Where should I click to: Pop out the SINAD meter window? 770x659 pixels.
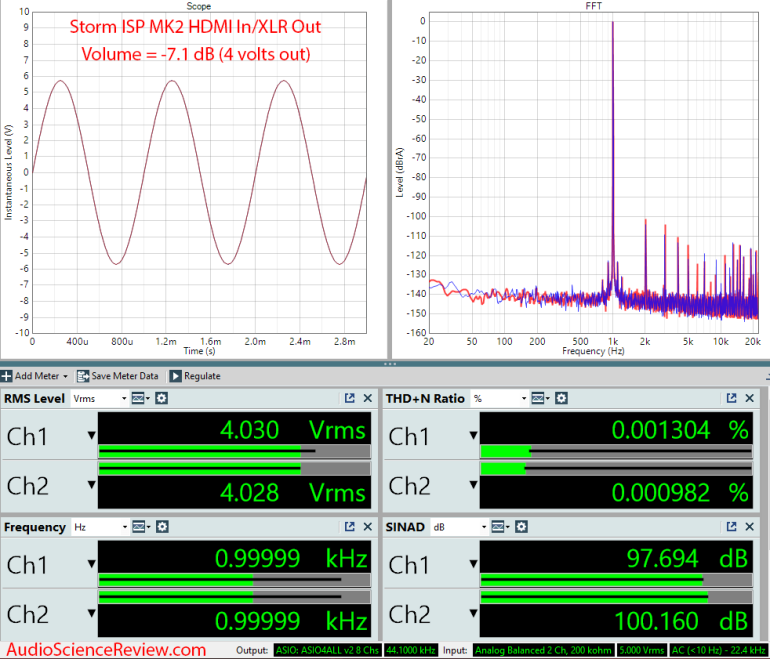(732, 527)
